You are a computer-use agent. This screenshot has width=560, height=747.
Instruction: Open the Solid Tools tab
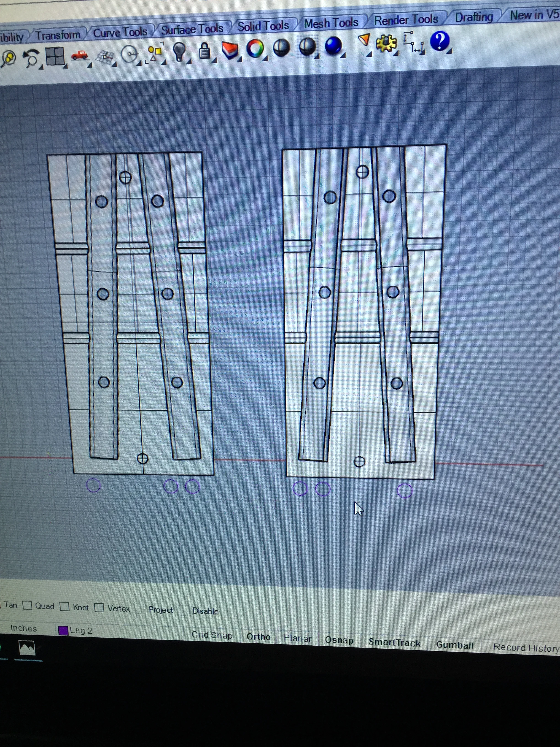pyautogui.click(x=263, y=26)
